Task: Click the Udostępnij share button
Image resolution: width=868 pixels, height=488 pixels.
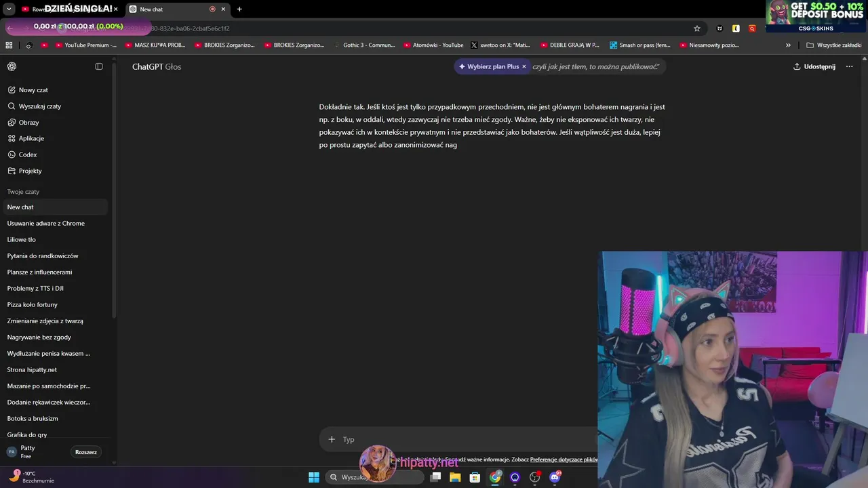Action: 814,66
